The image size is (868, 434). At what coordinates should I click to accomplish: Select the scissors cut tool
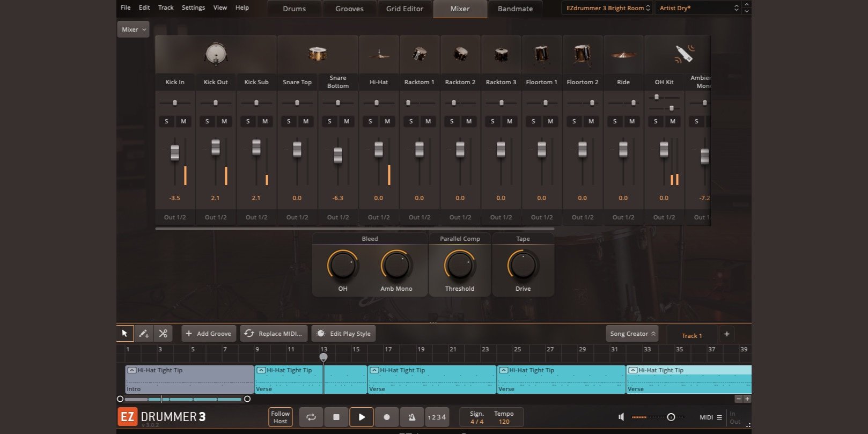(x=163, y=334)
